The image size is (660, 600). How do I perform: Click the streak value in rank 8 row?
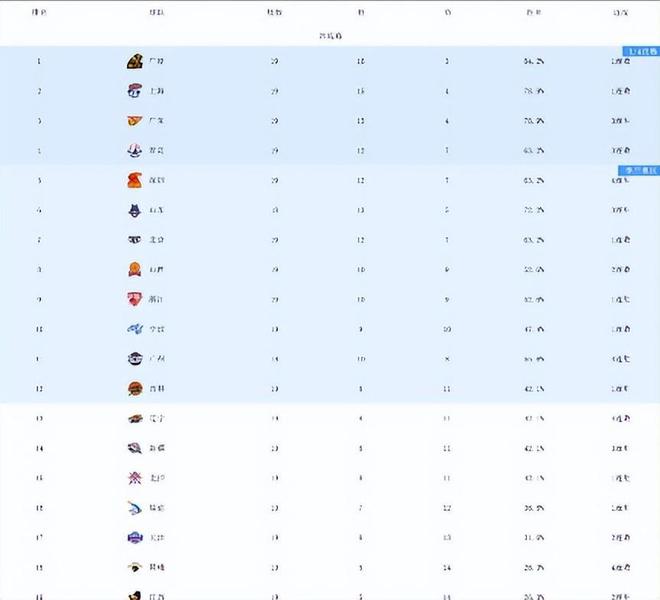(619, 270)
